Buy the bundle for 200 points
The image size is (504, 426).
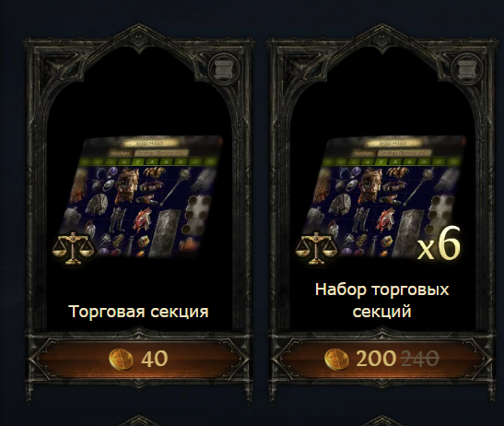[x=381, y=359]
